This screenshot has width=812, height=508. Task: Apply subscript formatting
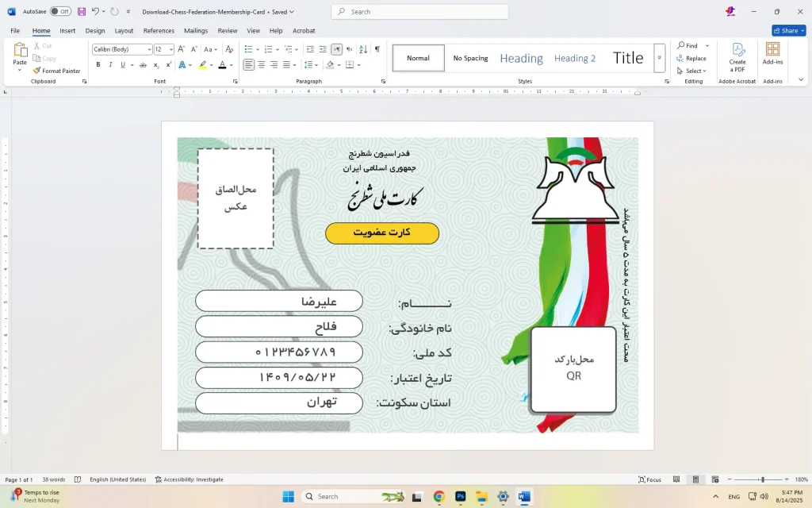pyautogui.click(x=156, y=65)
